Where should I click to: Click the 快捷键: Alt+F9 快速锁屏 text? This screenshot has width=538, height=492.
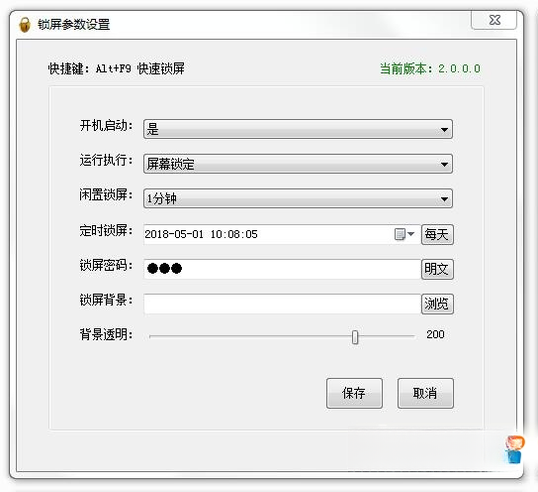click(116, 69)
